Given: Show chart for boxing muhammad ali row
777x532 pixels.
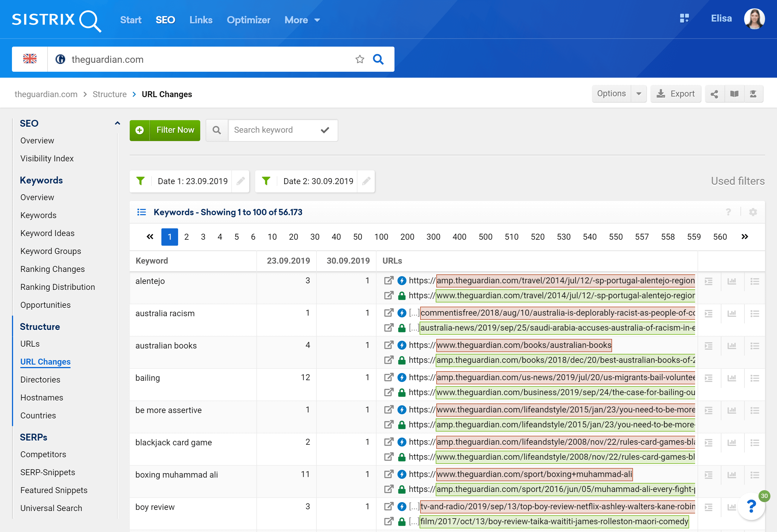Looking at the screenshot, I should pos(732,475).
